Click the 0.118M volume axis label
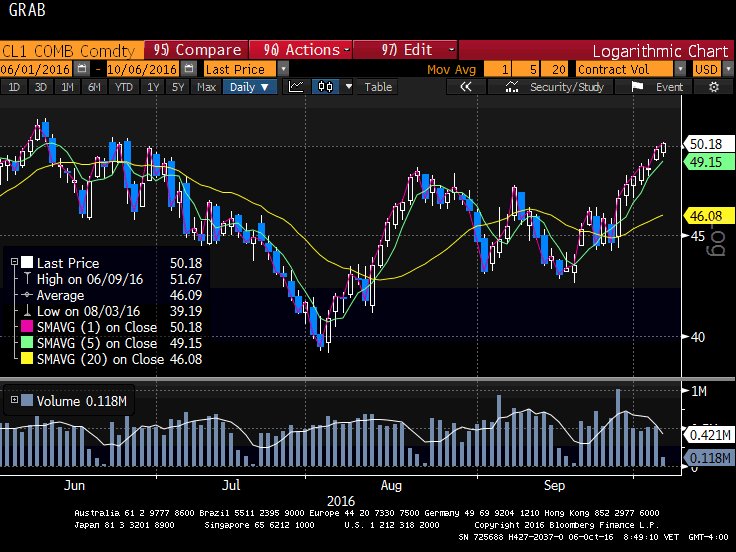The width and height of the screenshot is (736, 552). (x=709, y=458)
